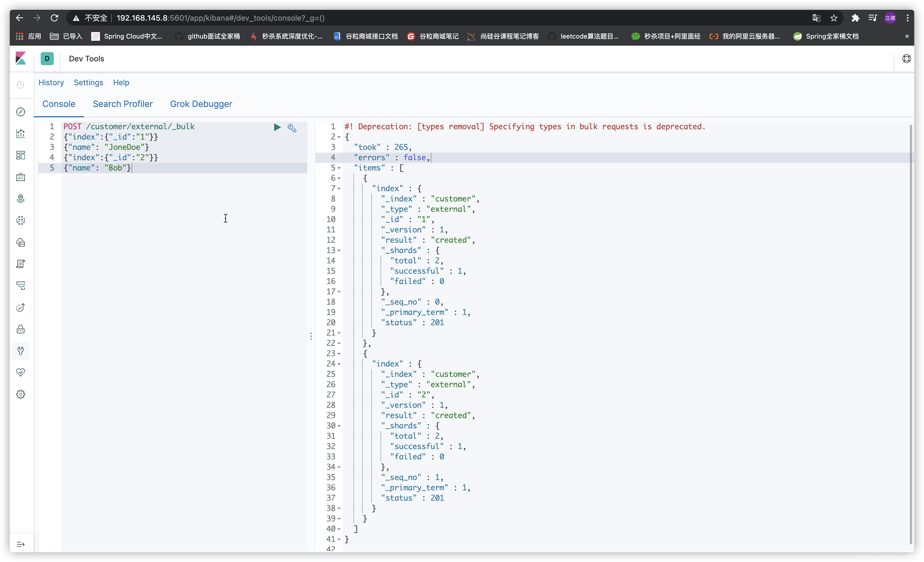
Task: Open Management gear icon in sidebar
Action: tap(21, 394)
